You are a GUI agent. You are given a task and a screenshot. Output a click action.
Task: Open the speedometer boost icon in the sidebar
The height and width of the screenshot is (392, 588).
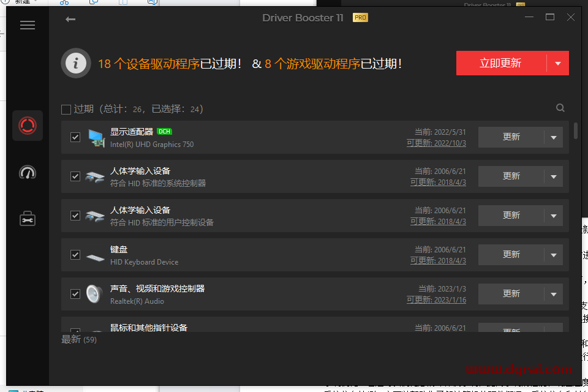[x=28, y=173]
